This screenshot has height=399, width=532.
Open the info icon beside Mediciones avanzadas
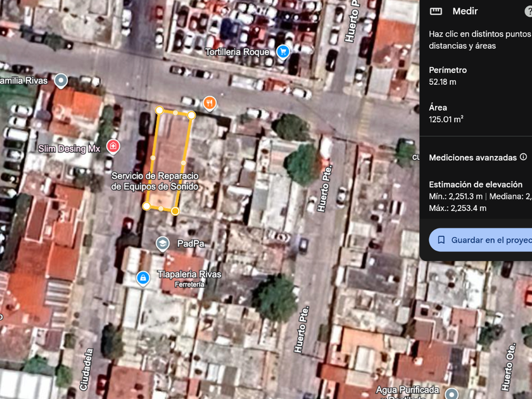click(524, 157)
